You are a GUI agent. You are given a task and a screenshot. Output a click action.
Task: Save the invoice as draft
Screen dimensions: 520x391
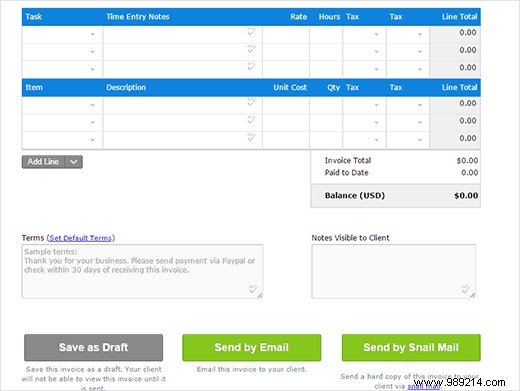pos(94,348)
